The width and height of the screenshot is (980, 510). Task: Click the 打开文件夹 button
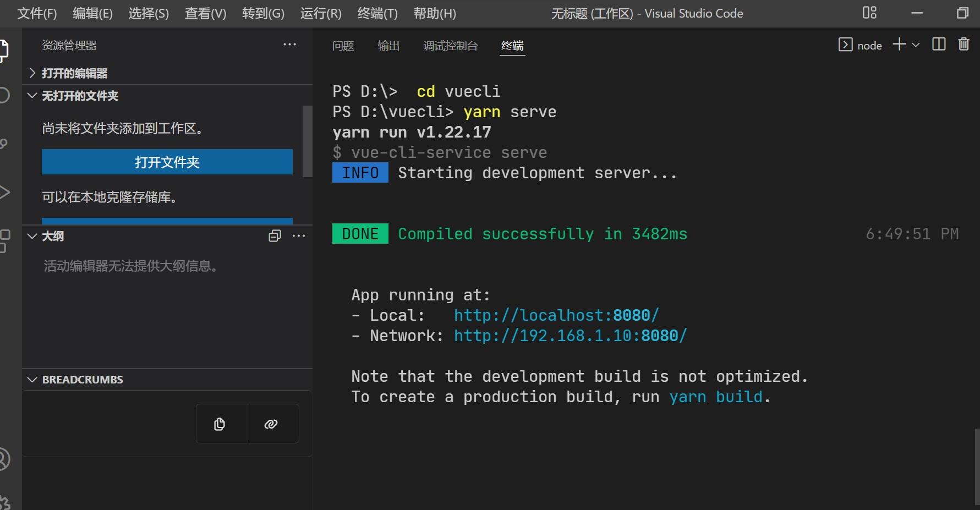167,162
